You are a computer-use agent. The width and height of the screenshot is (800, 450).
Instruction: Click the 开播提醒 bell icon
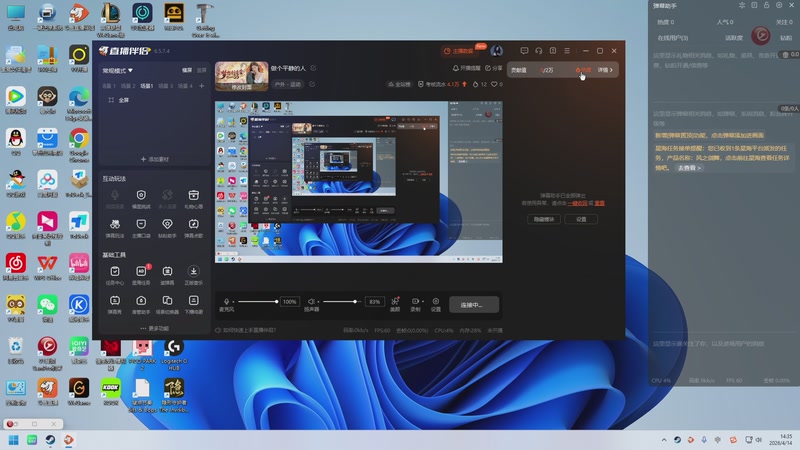[456, 68]
